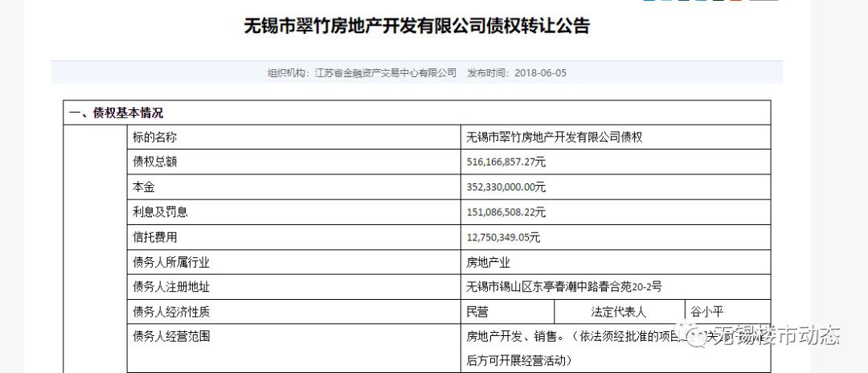Click the 债务人注册地址 label cell
This screenshot has width=868, height=373.
[293, 287]
